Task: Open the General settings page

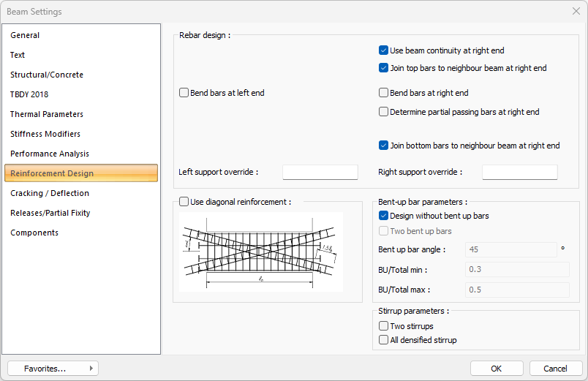Action: 25,35
